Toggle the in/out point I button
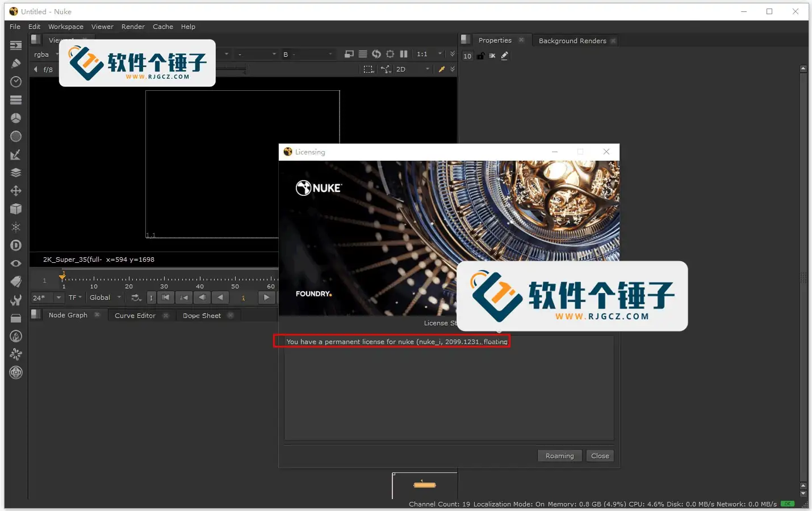Image resolution: width=812 pixels, height=511 pixels. 151,298
